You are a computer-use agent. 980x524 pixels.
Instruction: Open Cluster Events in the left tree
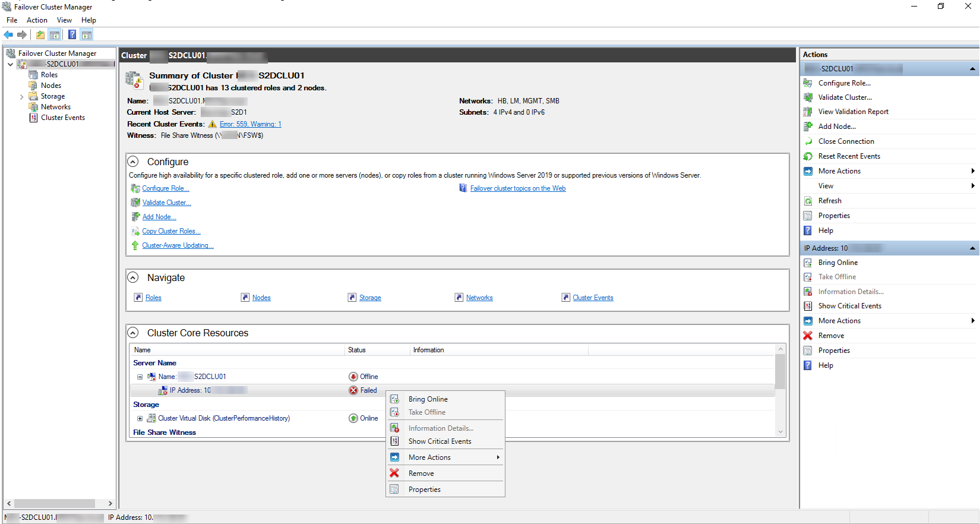pos(63,118)
